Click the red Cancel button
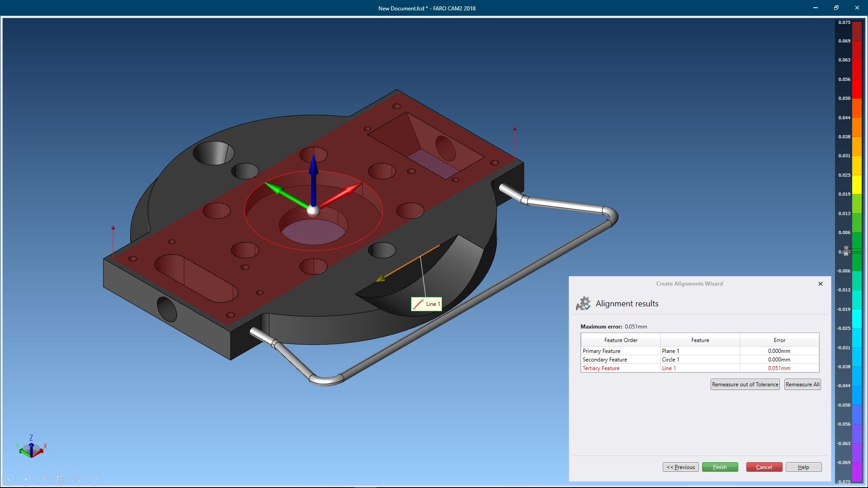 point(764,467)
